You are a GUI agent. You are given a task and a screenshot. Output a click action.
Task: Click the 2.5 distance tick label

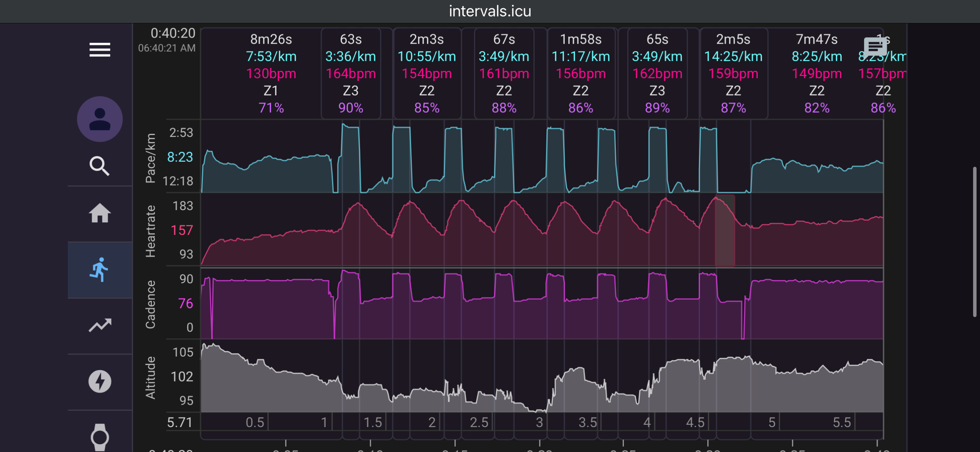point(479,422)
